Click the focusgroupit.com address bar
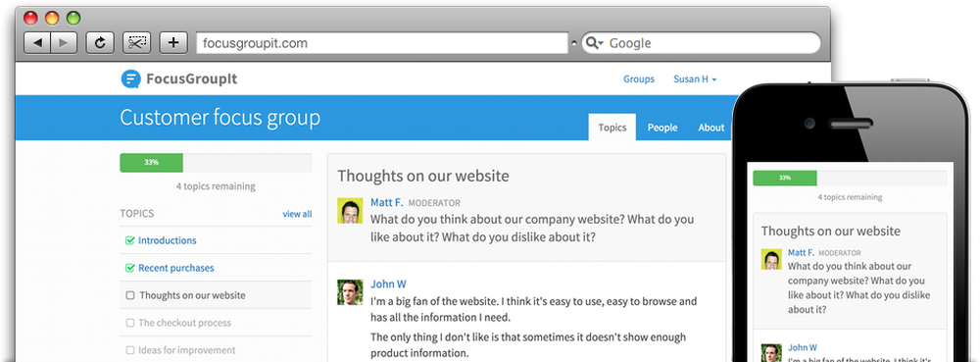This screenshot has height=362, width=980. pyautogui.click(x=382, y=42)
